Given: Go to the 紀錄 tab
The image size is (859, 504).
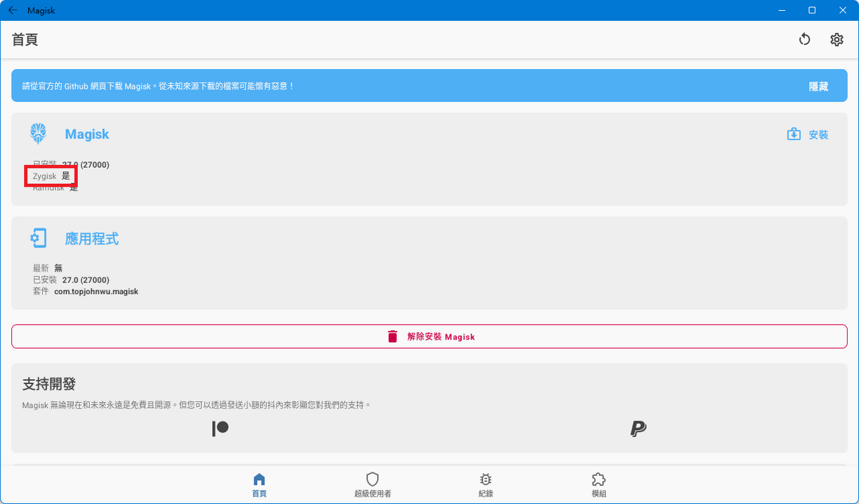Looking at the screenshot, I should pos(486,485).
